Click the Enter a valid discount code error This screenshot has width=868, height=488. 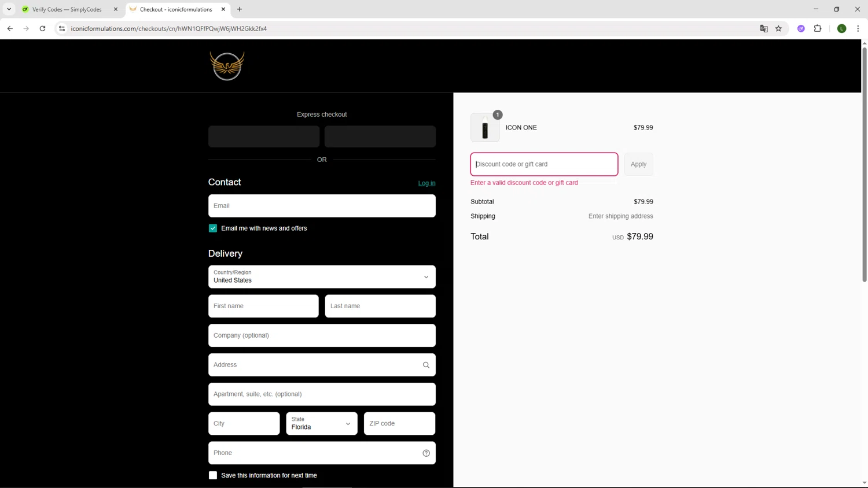point(524,183)
